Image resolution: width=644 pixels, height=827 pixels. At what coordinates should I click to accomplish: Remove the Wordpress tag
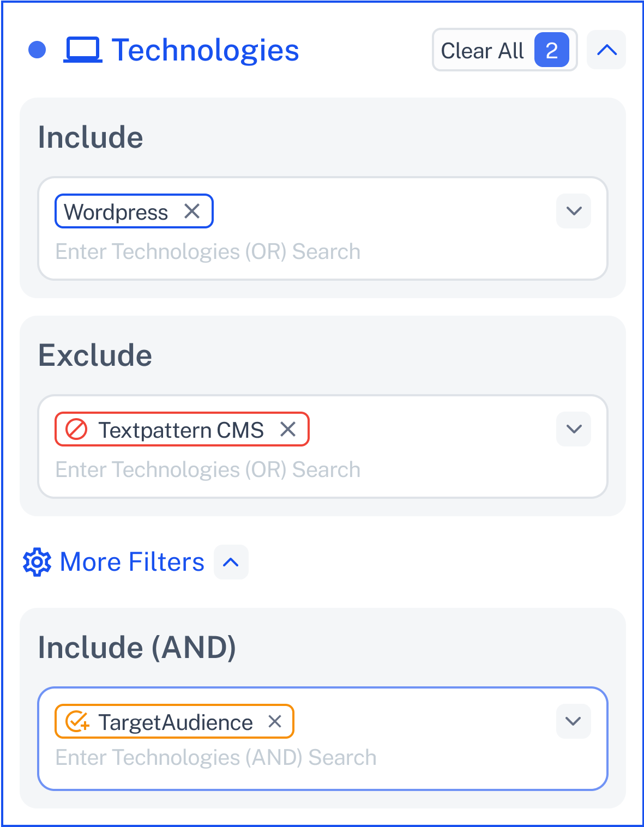192,211
